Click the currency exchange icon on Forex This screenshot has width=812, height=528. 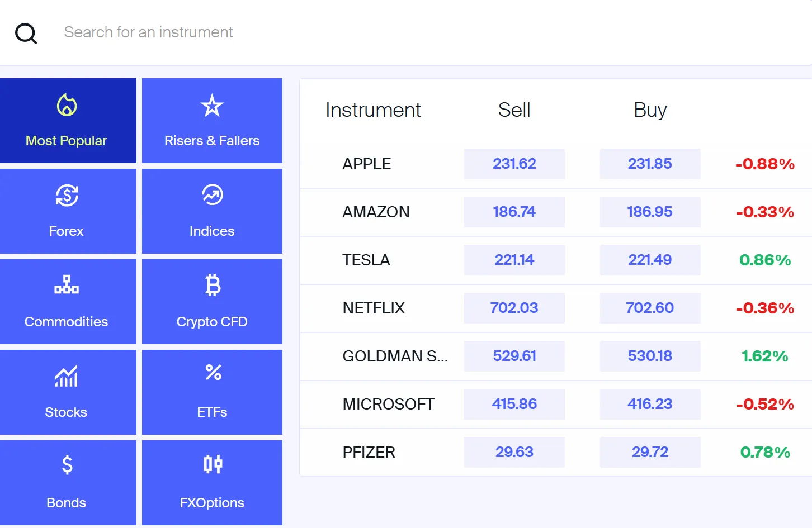67,196
